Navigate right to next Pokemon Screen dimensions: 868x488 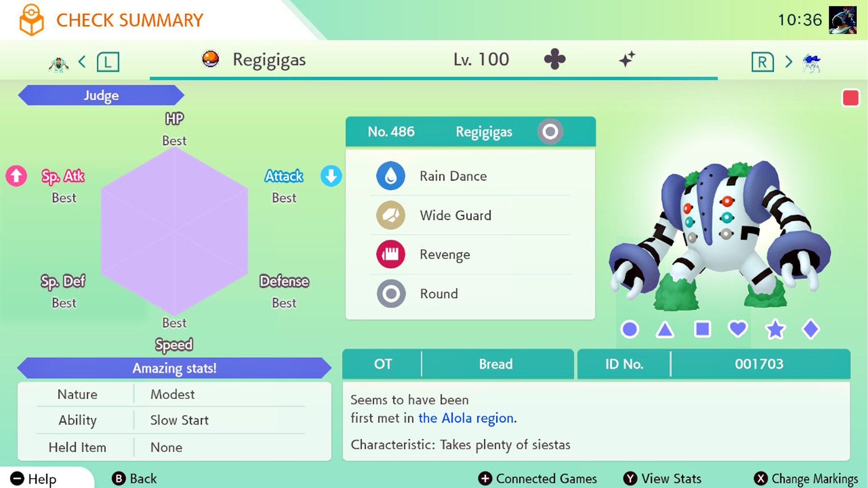pyautogui.click(x=788, y=59)
